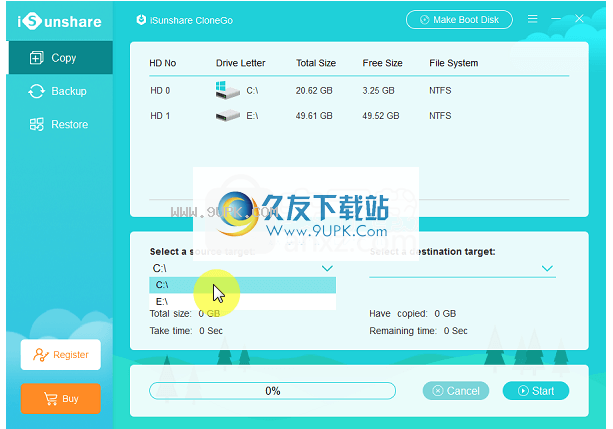The height and width of the screenshot is (429, 613).
Task: Click the Start play icon
Action: tap(523, 391)
